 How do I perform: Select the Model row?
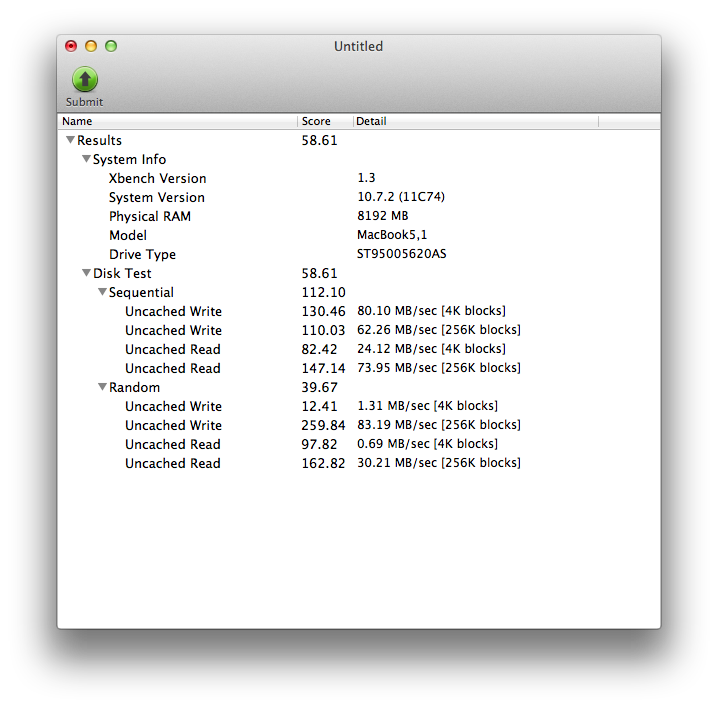(359, 235)
